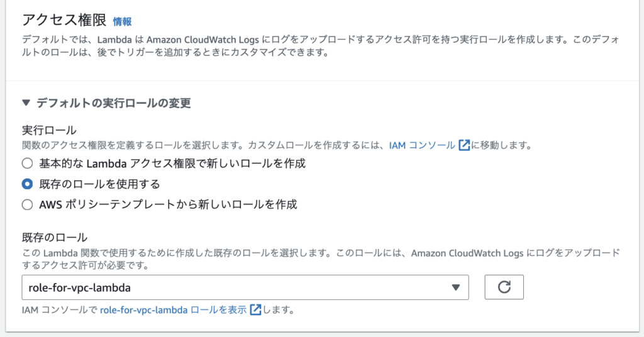Click the label text 既存のロールを使用する
The image size is (644, 337).
(x=99, y=184)
